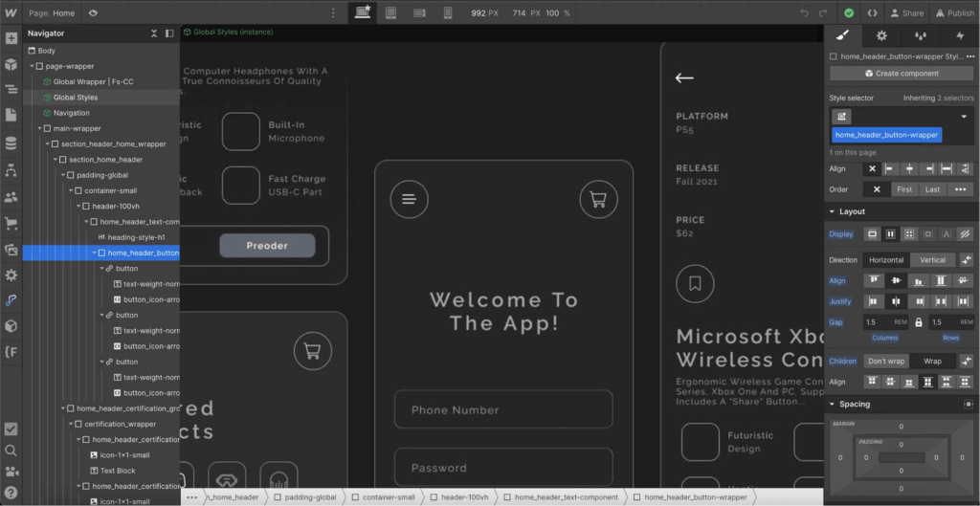980x506 pixels.
Task: Pin the Navigator panel
Action: [x=169, y=33]
